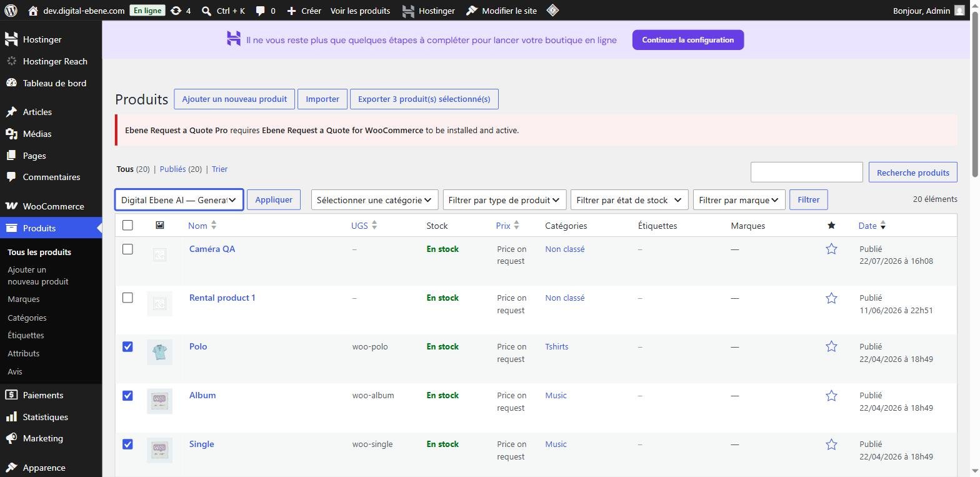Click the diamond-shaped icon in the admin bar
The image size is (980, 477).
[x=552, y=11]
